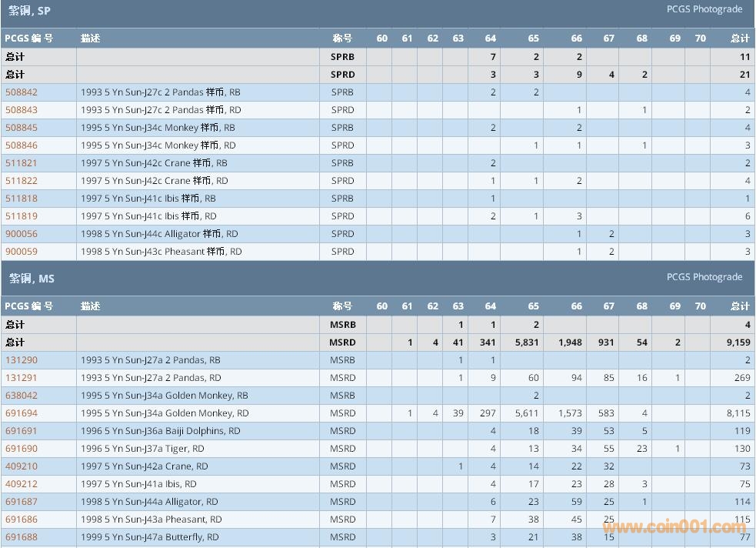This screenshot has width=756, height=548.
Task: Open PCGS number 131290 link
Action: pyautogui.click(x=22, y=360)
